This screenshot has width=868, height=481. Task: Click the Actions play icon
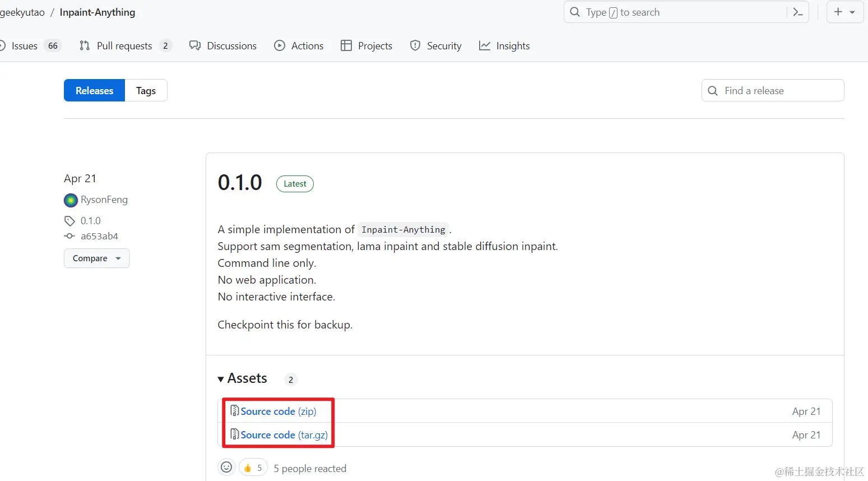pos(280,45)
